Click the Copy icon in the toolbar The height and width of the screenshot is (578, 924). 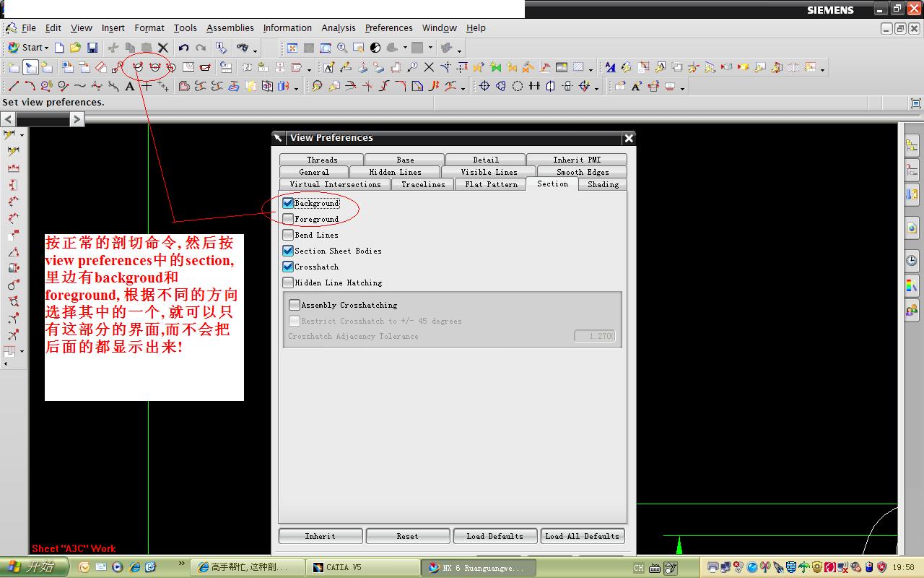pos(130,48)
